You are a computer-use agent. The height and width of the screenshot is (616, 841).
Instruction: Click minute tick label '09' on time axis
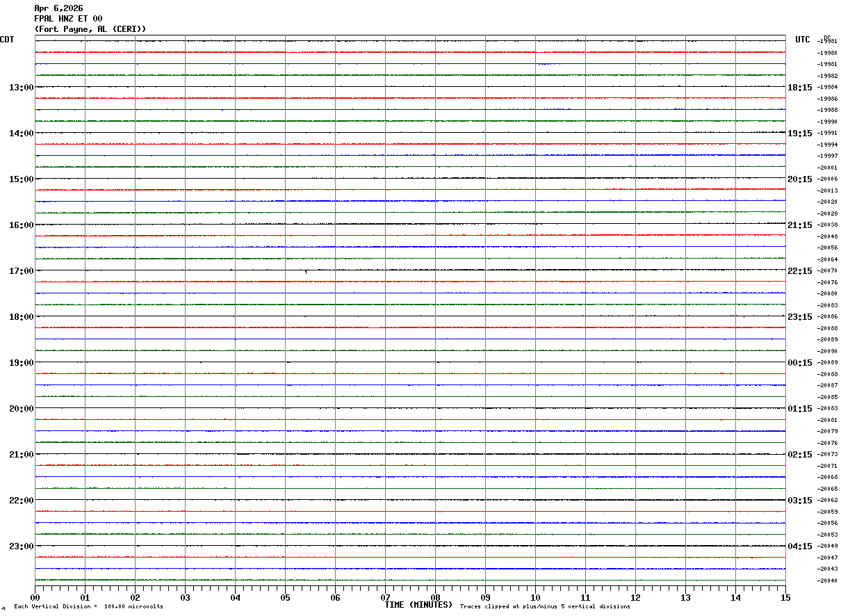tap(486, 597)
